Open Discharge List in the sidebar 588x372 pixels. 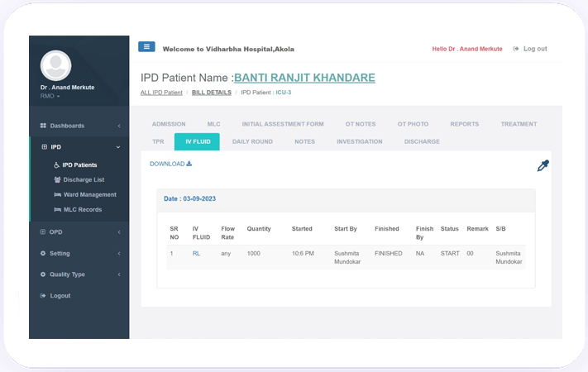(x=83, y=179)
